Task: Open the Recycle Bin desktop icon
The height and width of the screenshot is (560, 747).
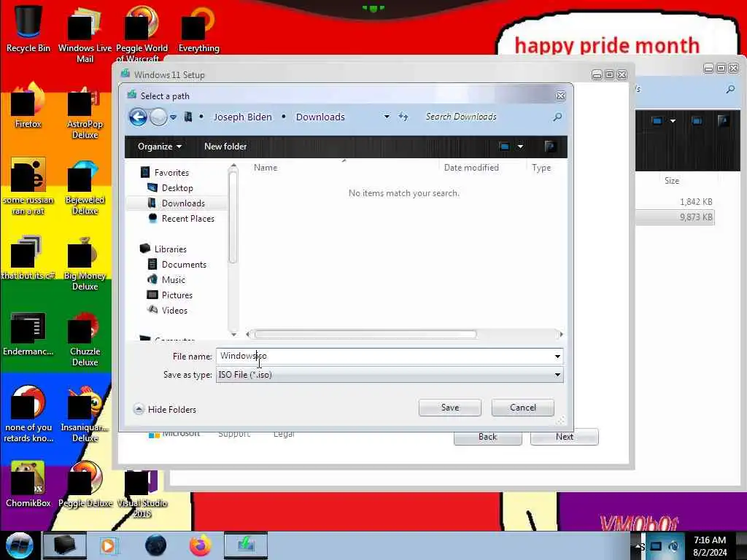Action: tap(28, 28)
